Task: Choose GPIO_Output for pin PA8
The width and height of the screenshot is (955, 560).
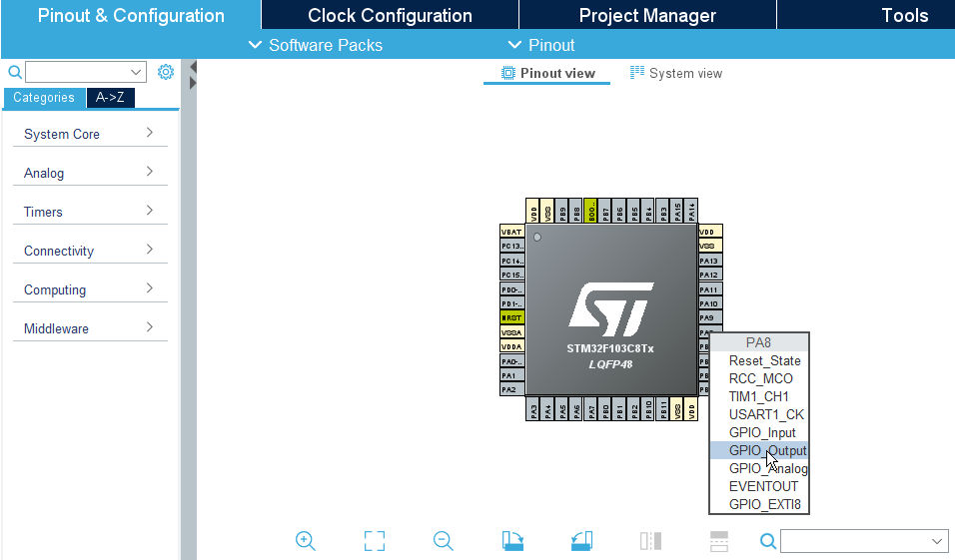Action: click(x=759, y=450)
